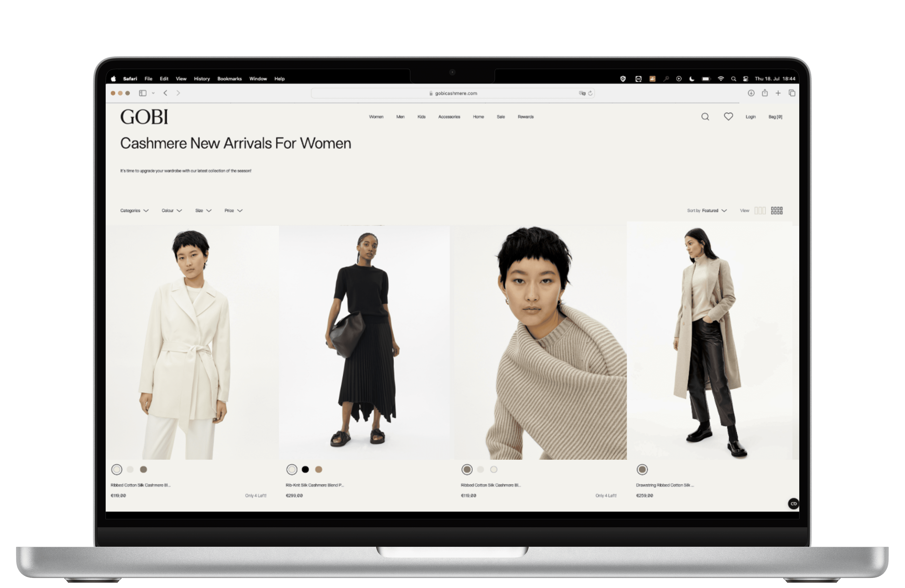The width and height of the screenshot is (905, 588).
Task: Toggle Safari sidebar icon
Action: coord(142,93)
